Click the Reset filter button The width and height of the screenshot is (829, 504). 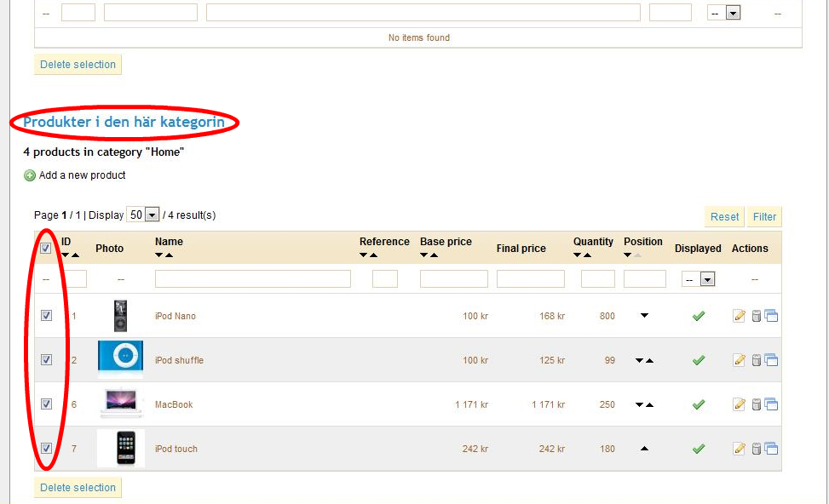click(724, 216)
